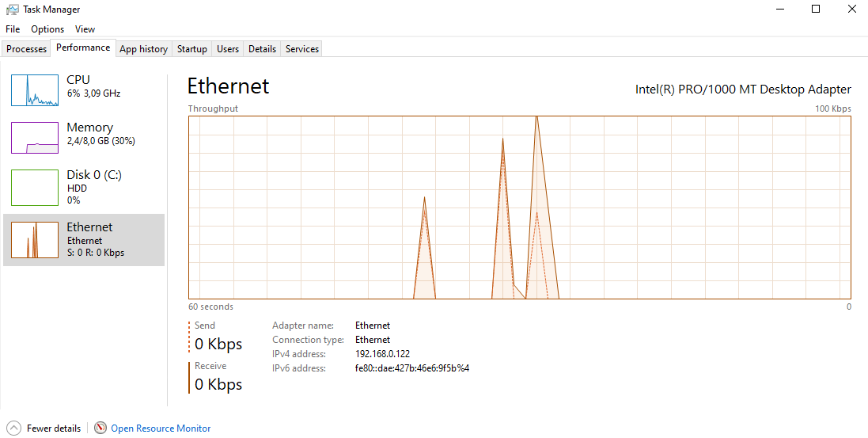Open the Options menu
Screen dimensions: 868x438
[47, 29]
